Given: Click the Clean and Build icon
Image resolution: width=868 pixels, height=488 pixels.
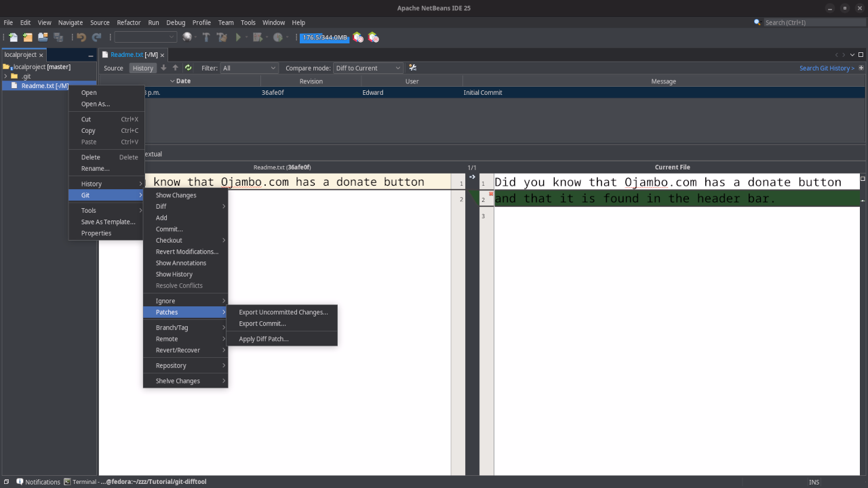Looking at the screenshot, I should pos(222,37).
